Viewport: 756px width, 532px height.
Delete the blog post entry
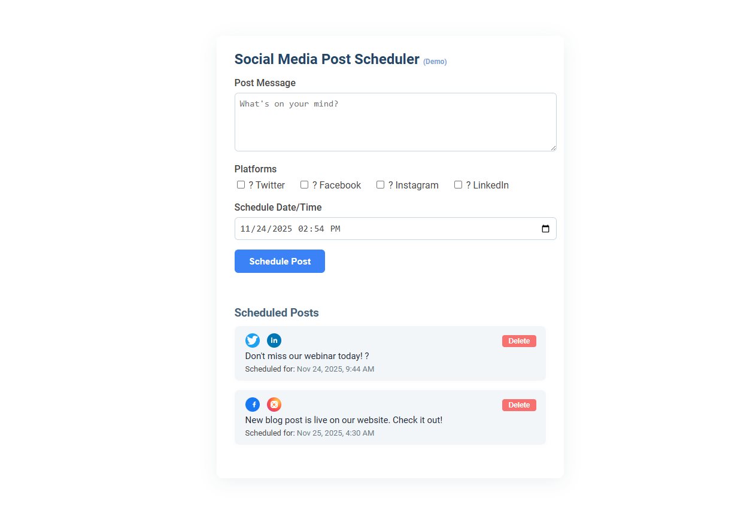pyautogui.click(x=518, y=405)
